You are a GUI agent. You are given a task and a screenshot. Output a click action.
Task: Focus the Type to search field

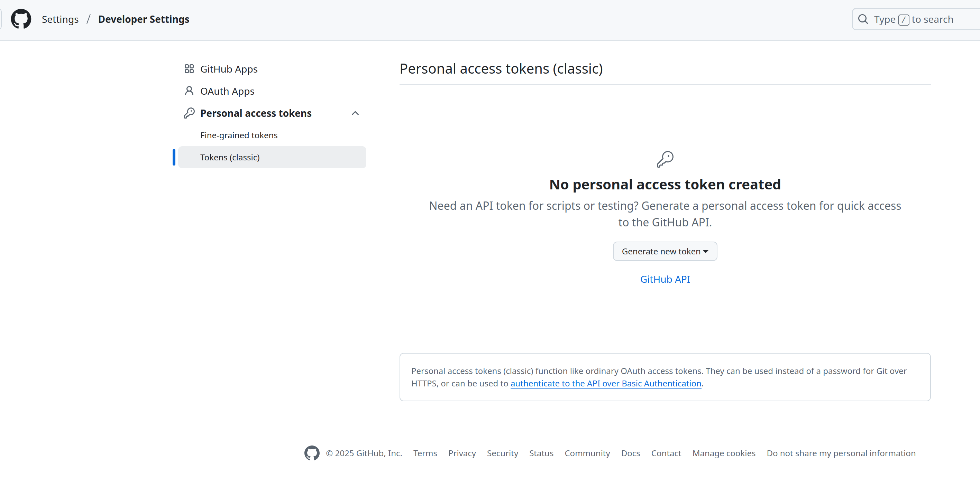pyautogui.click(x=917, y=19)
